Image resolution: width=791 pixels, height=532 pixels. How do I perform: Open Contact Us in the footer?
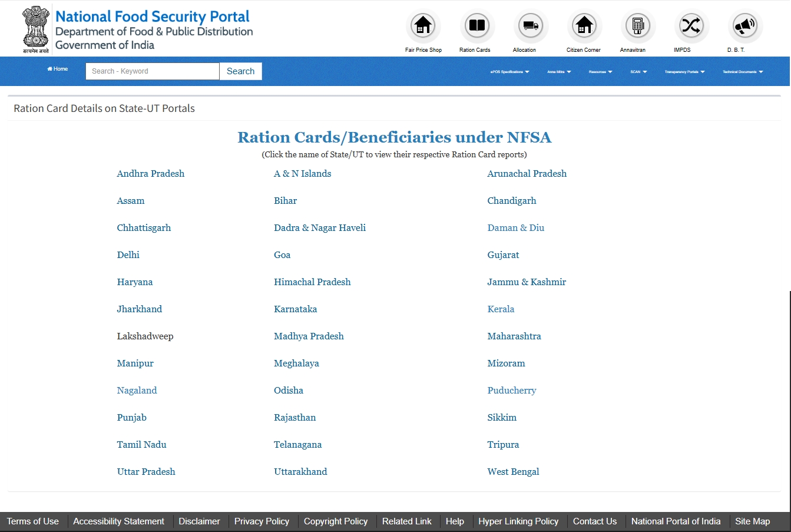coord(595,521)
